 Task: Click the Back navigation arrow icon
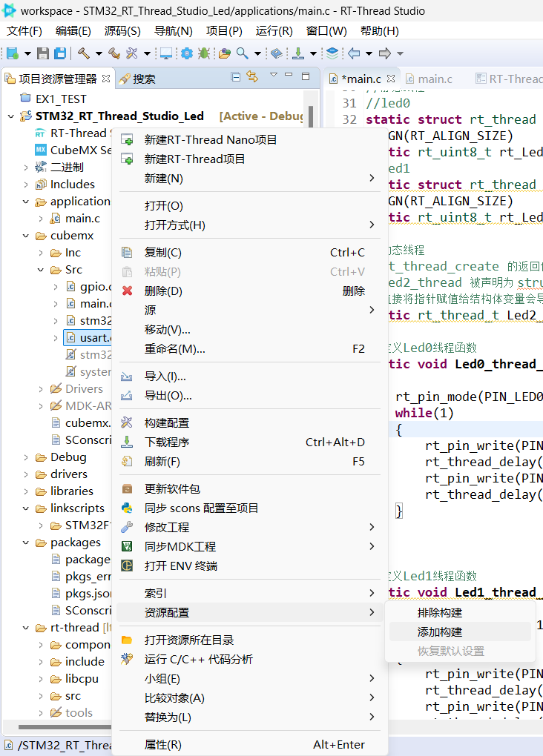click(354, 53)
